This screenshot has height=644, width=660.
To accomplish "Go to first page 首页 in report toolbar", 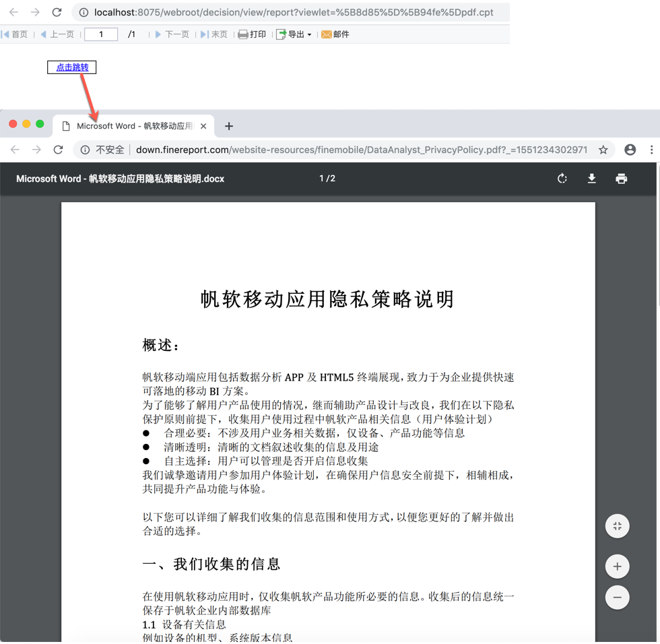I will tap(15, 34).
